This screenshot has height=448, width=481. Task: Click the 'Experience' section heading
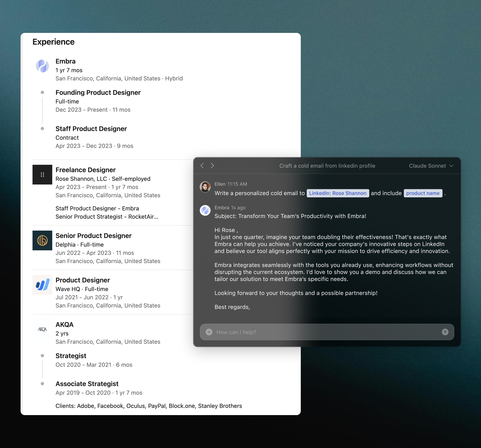(x=53, y=42)
